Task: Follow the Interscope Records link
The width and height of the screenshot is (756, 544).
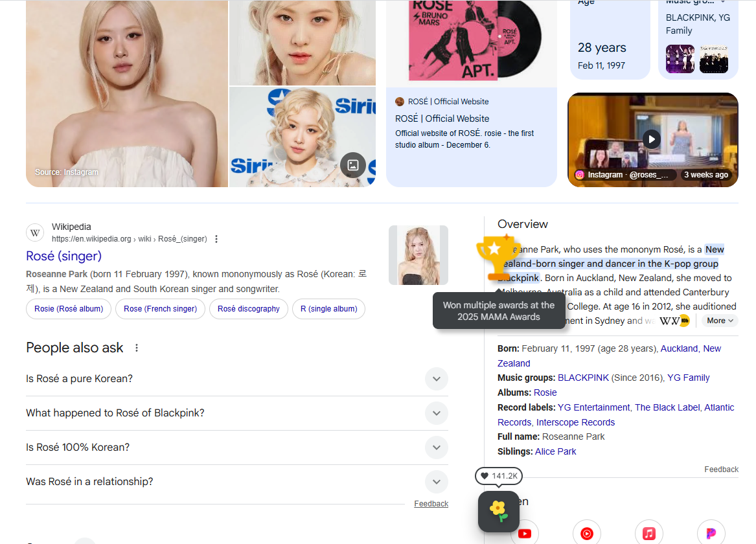Action: tap(575, 423)
